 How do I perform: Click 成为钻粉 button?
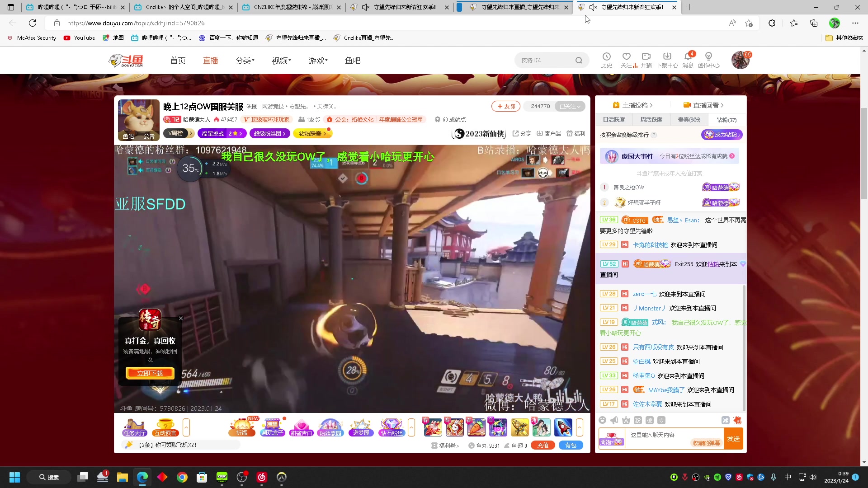click(722, 135)
